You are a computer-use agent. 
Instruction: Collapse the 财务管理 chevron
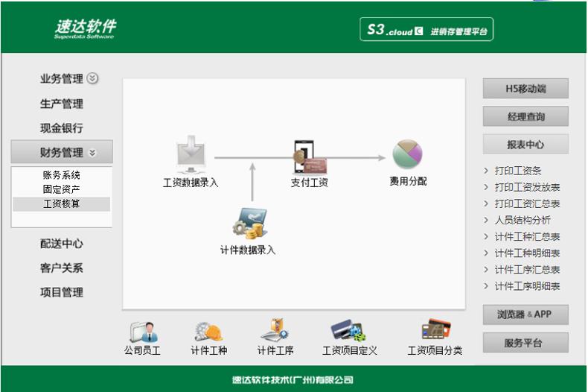[92, 153]
